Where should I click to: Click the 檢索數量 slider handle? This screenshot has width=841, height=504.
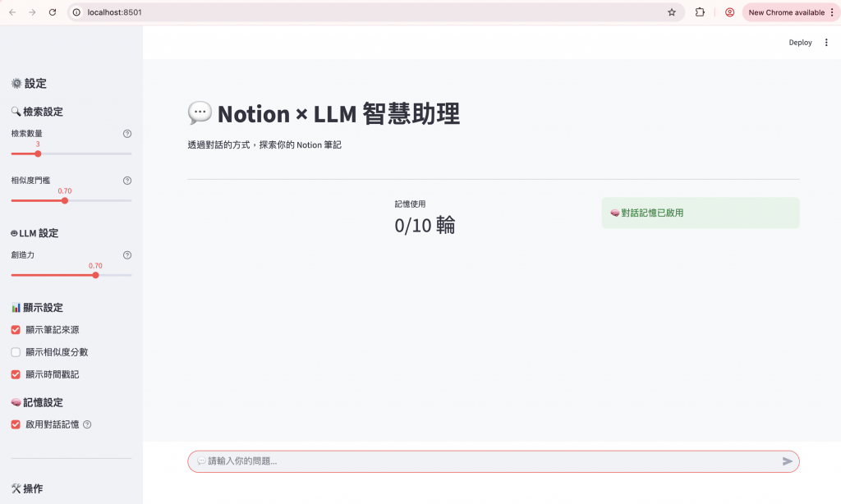[x=38, y=153]
